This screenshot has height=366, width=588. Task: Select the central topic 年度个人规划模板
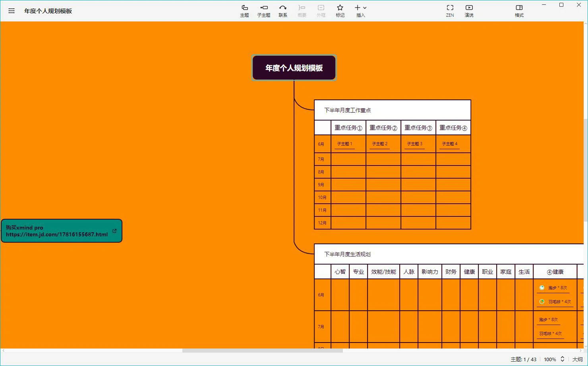294,68
